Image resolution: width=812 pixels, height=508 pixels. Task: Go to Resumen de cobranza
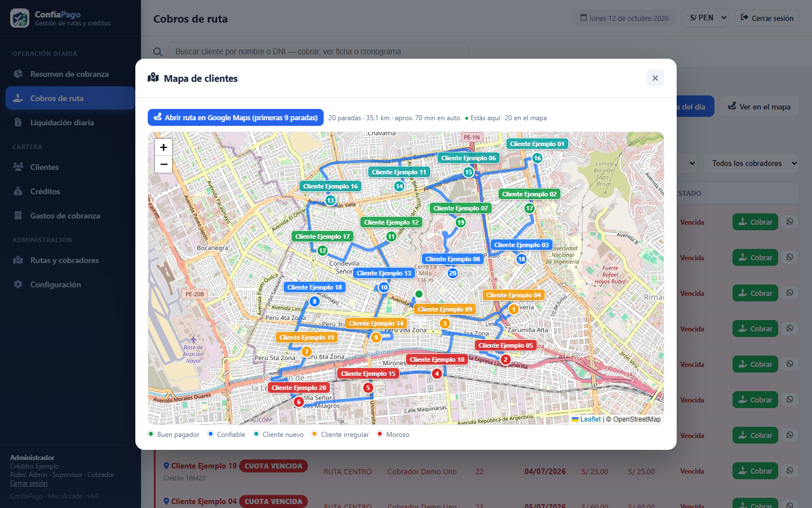(x=70, y=74)
